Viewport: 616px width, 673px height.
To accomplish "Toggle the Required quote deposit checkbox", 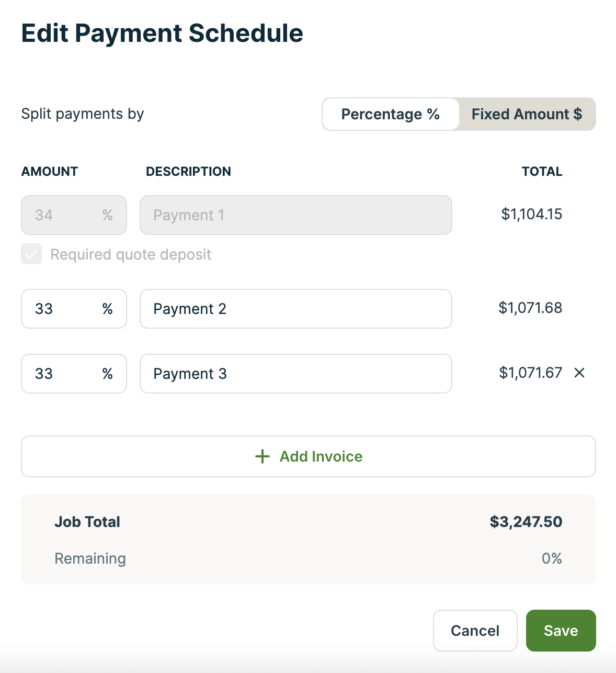I will [31, 254].
